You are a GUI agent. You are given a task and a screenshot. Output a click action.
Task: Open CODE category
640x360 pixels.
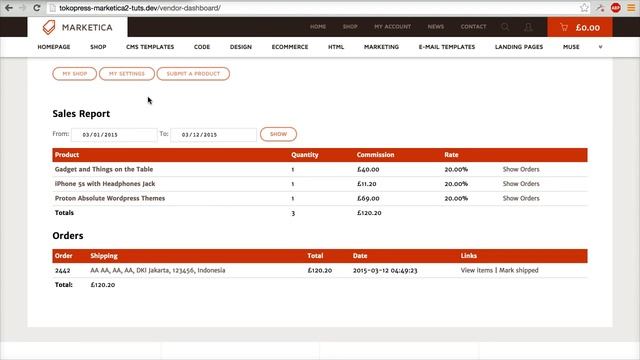pos(202,47)
